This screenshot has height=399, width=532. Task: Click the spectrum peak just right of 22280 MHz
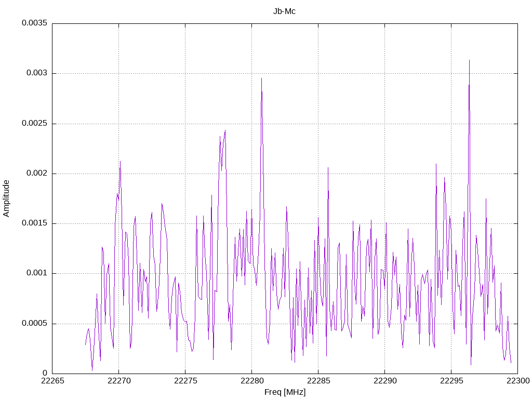coord(262,79)
